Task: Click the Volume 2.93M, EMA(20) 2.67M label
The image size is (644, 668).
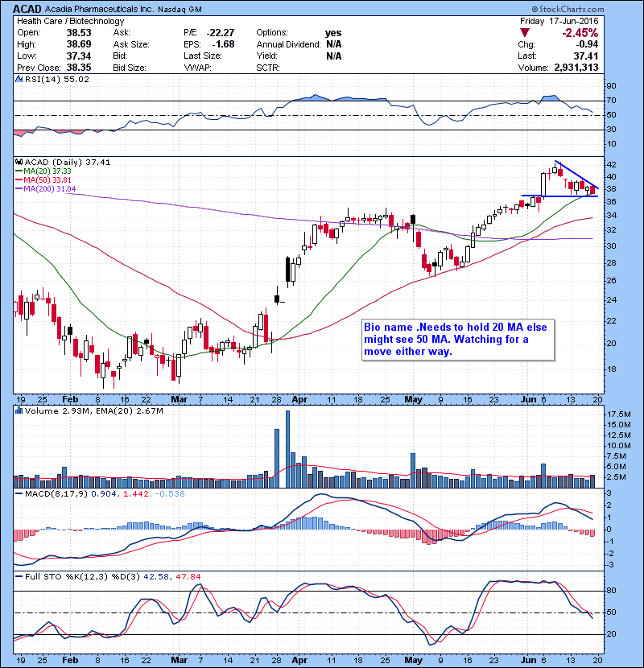Action: [93, 411]
